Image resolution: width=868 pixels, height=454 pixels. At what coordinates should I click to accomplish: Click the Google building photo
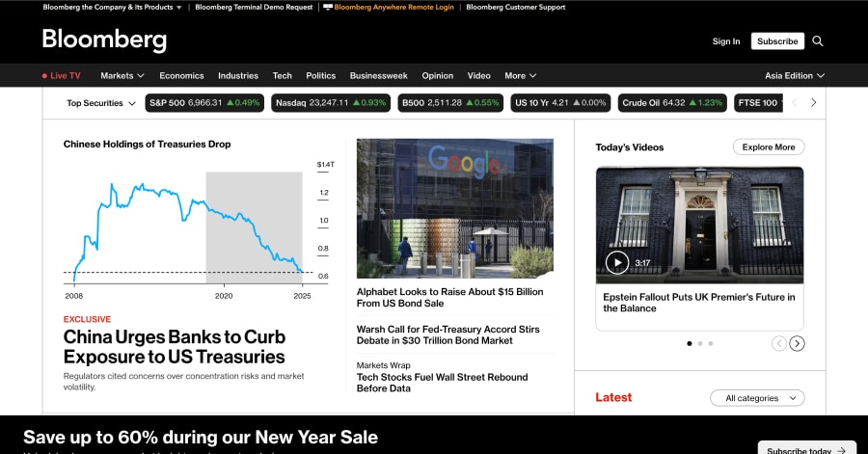tap(455, 208)
